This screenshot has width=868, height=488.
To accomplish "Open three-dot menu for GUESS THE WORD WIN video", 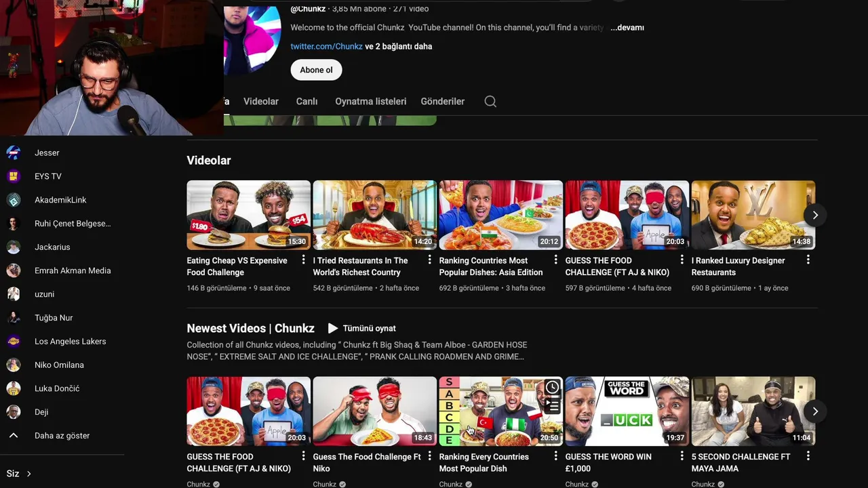I will [682, 456].
